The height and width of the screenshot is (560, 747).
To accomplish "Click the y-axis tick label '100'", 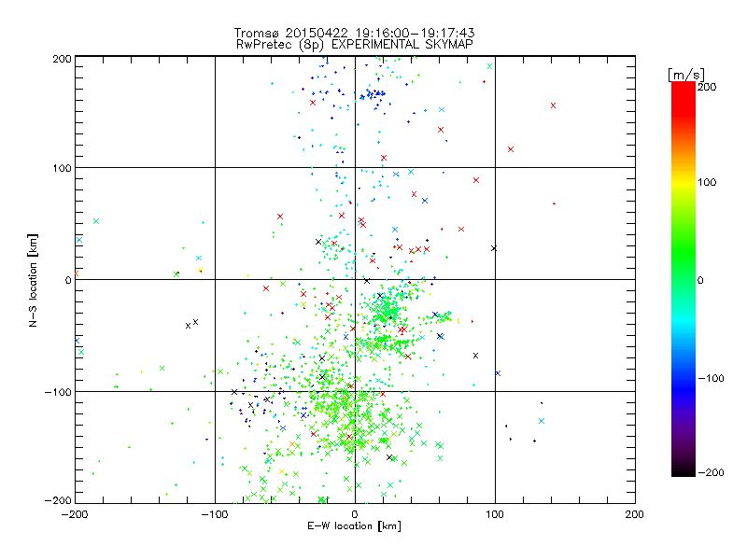I will [x=62, y=168].
